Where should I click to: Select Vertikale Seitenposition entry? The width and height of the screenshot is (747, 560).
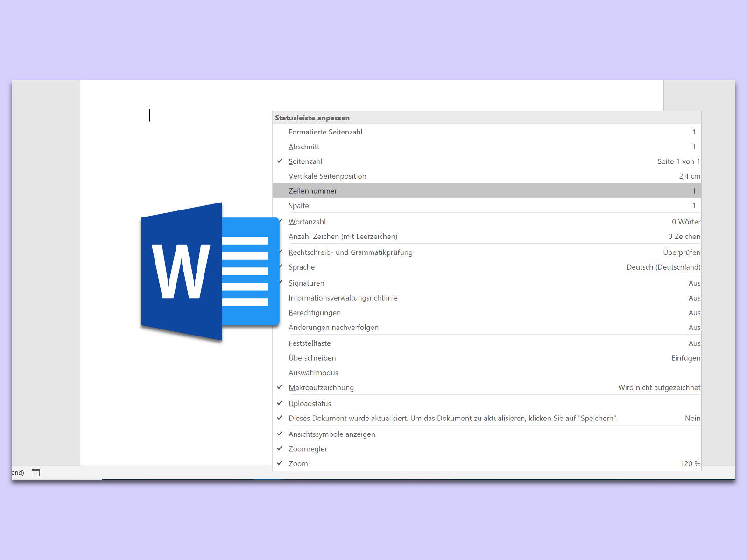pyautogui.click(x=486, y=176)
